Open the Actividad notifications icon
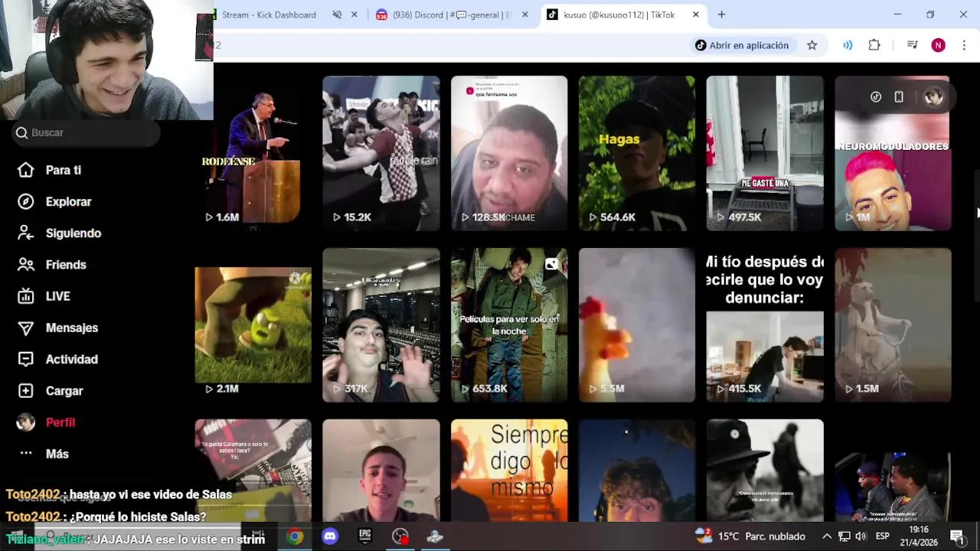 pos(26,359)
